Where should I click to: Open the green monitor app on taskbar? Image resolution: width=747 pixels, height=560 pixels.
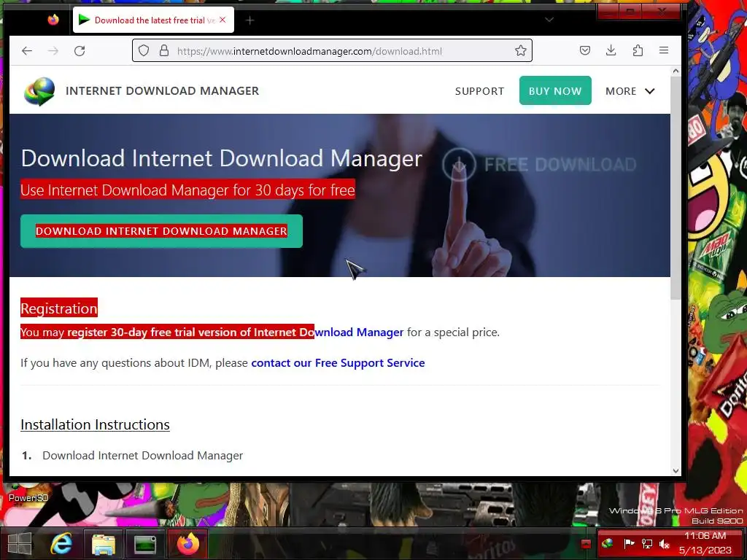145,544
